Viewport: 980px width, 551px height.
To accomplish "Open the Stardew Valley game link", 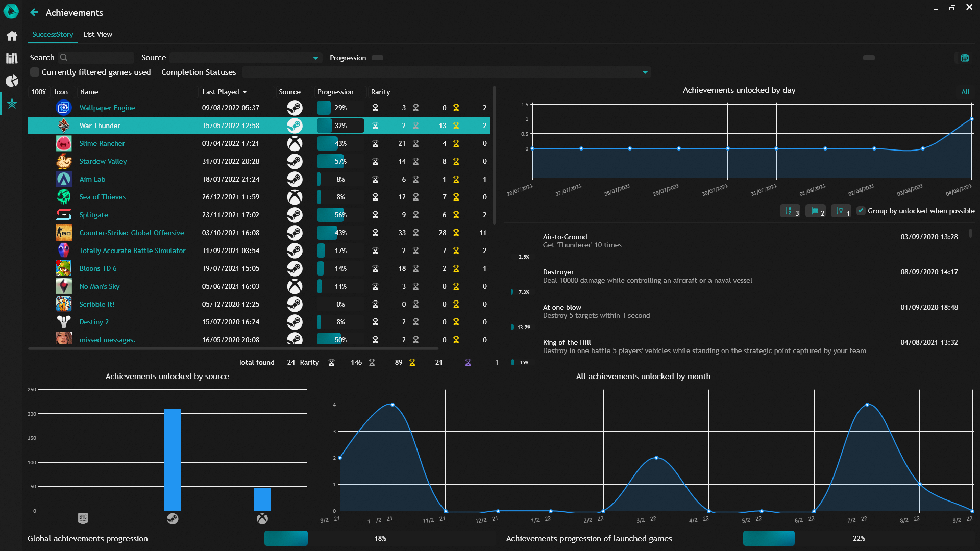I will [x=103, y=161].
